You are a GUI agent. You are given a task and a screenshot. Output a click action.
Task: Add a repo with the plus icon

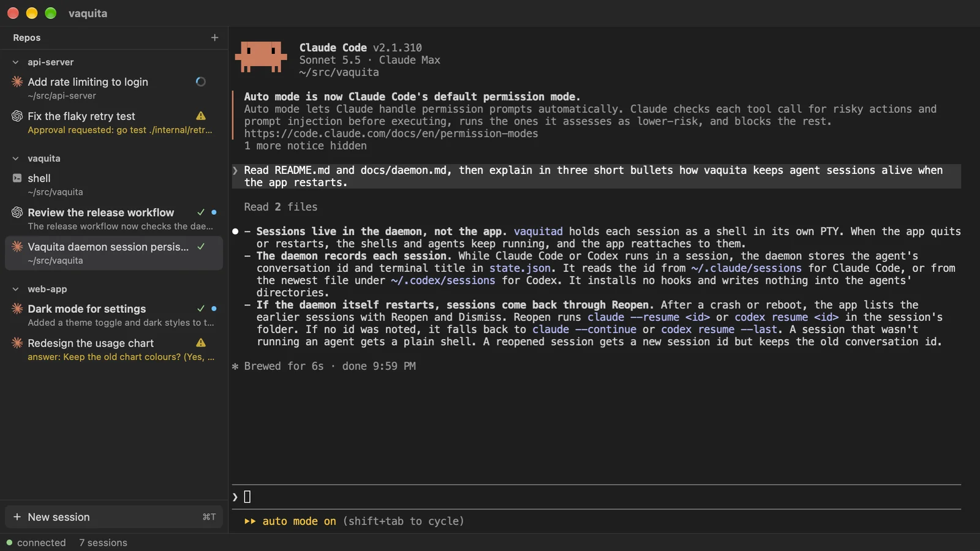coord(214,38)
